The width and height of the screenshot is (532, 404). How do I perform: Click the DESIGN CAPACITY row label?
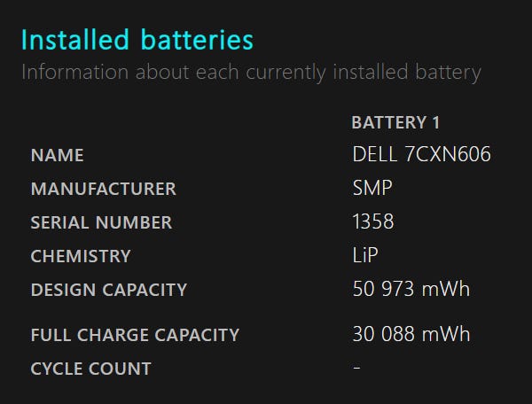click(109, 290)
